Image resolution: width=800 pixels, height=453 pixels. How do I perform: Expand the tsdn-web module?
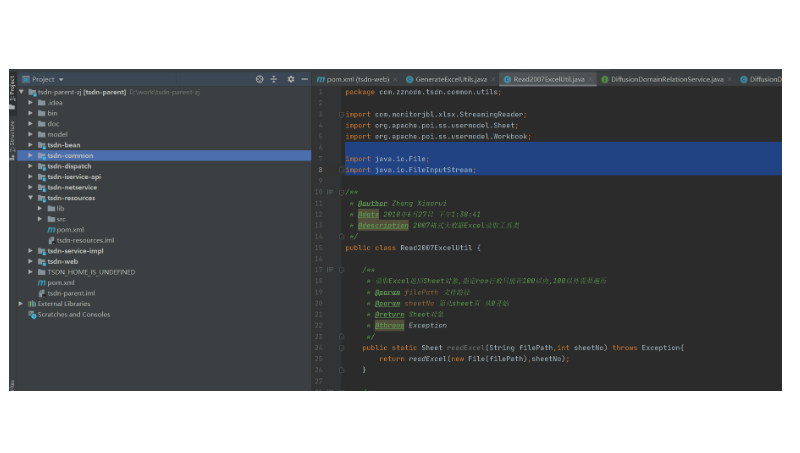click(31, 262)
